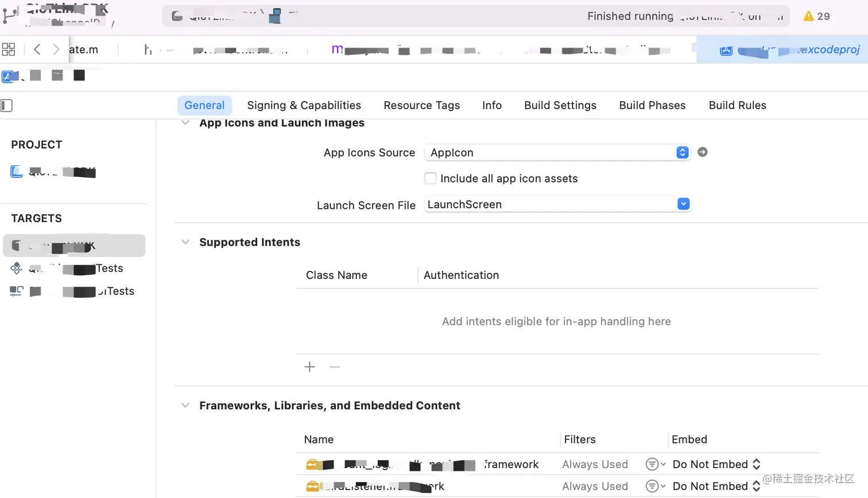The height and width of the screenshot is (498, 868).
Task: Click the App Icons Source field showing AppIcon
Action: pyautogui.click(x=557, y=153)
